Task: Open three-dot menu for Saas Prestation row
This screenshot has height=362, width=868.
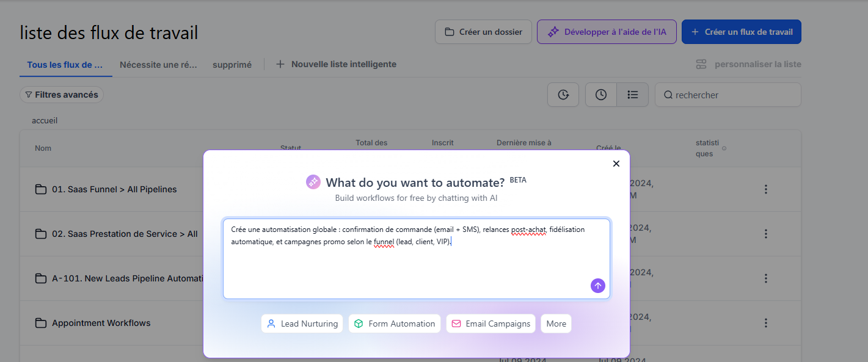Action: point(765,234)
